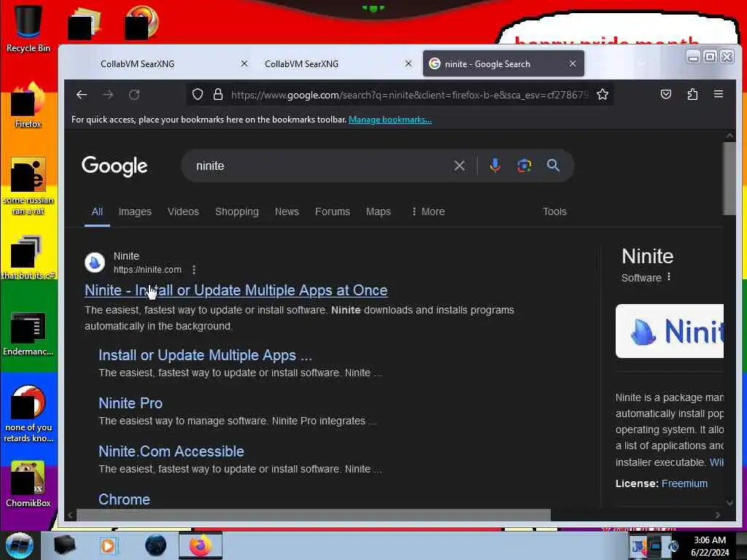
Task: Follow the Freemium license link
Action: coord(684,483)
